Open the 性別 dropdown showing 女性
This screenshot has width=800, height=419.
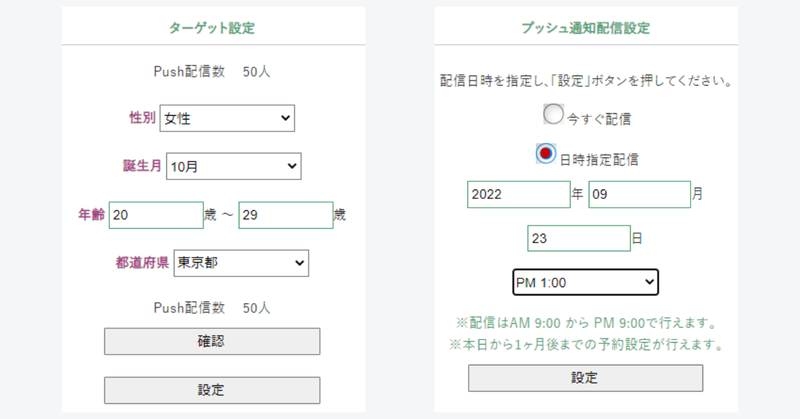point(227,118)
